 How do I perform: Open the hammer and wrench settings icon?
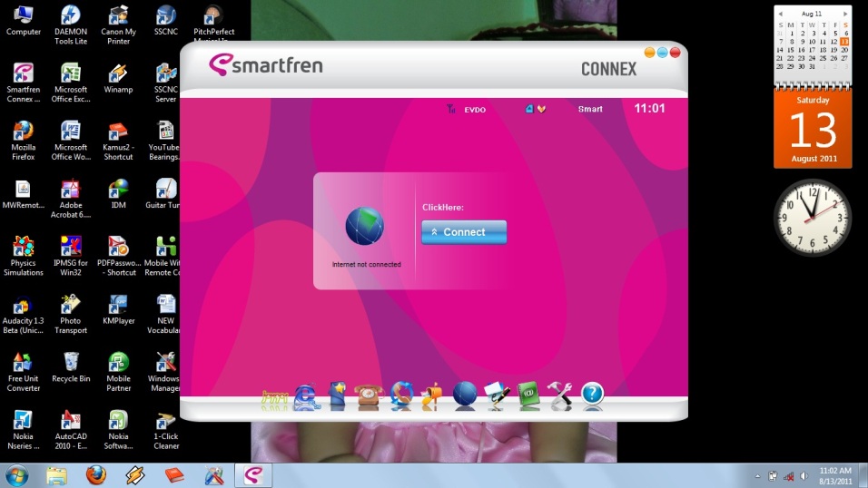pyautogui.click(x=559, y=395)
